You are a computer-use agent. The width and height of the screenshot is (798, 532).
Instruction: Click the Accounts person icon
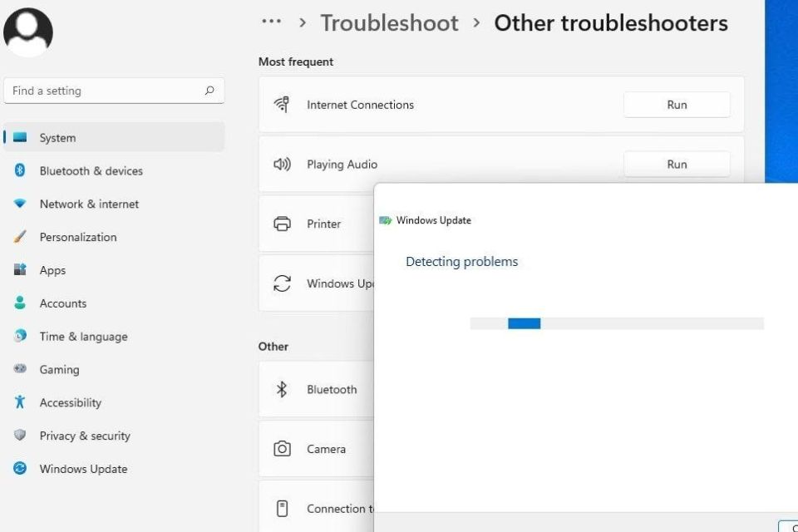coord(20,303)
